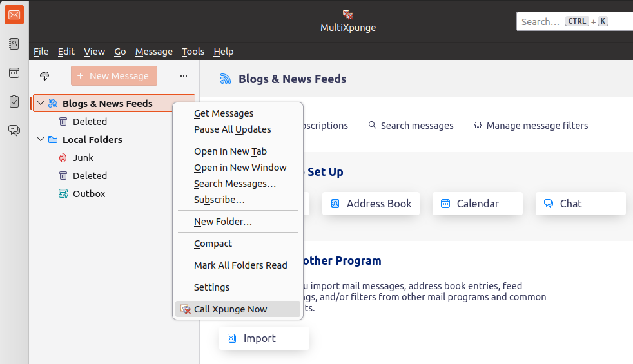The width and height of the screenshot is (633, 364).
Task: Choose Get Messages from context menu
Action: coord(238,113)
